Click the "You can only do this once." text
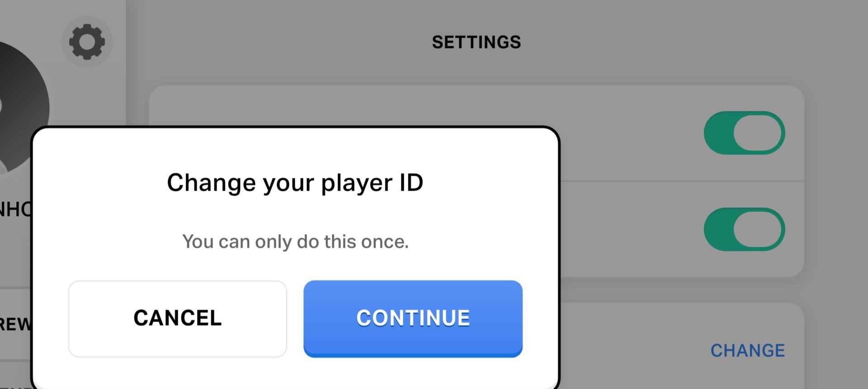The height and width of the screenshot is (389, 868). point(295,241)
